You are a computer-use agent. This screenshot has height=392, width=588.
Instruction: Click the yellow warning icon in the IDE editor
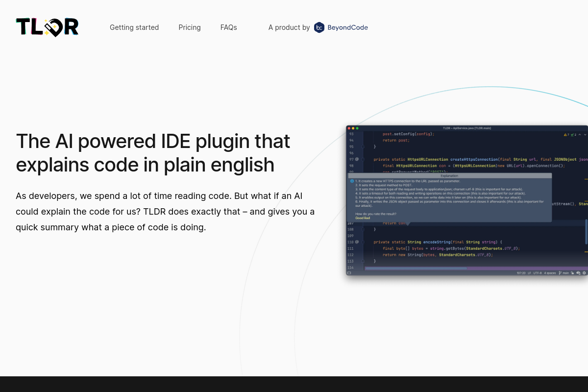(565, 135)
